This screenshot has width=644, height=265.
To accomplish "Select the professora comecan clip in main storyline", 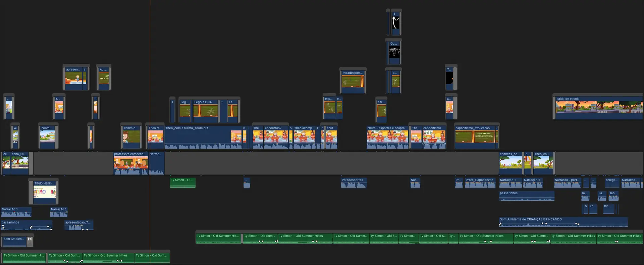I will click(x=130, y=163).
